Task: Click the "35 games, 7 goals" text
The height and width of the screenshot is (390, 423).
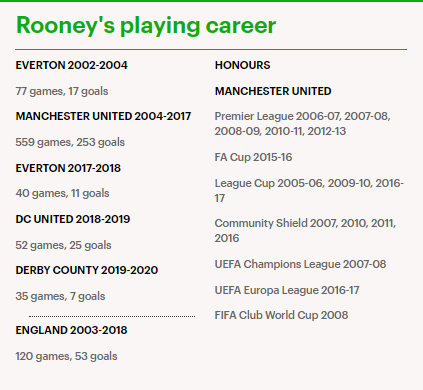Action: 60,296
